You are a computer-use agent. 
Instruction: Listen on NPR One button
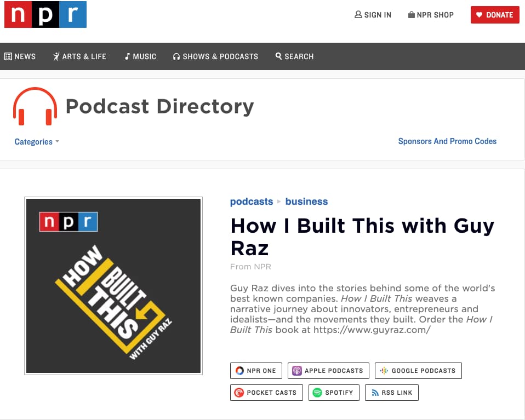tap(256, 371)
